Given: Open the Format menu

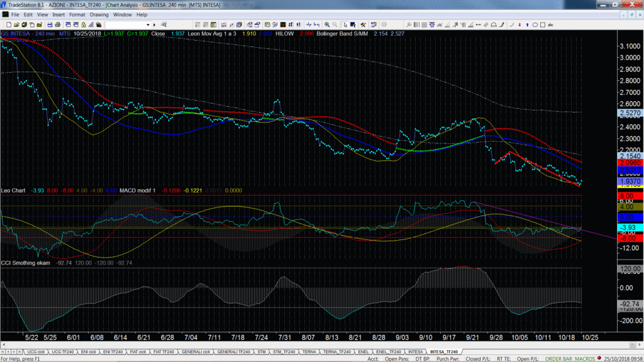Looking at the screenshot, I should point(77,15).
